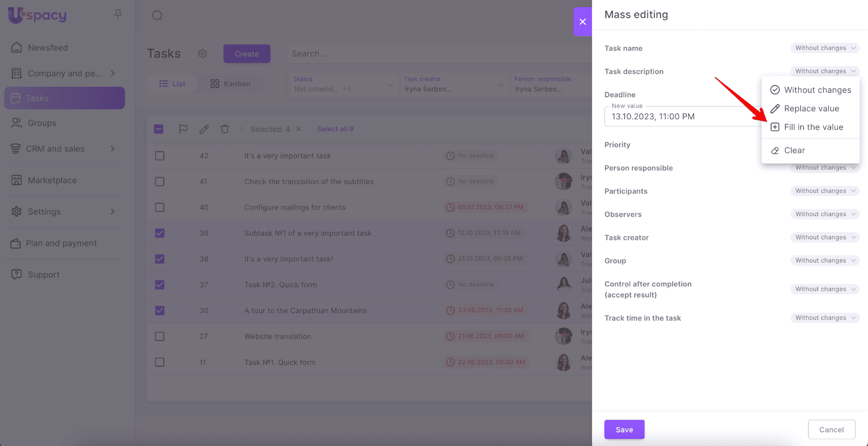The width and height of the screenshot is (868, 446).
Task: Click the pencil edit icon in the selection toolbar
Action: [x=204, y=129]
